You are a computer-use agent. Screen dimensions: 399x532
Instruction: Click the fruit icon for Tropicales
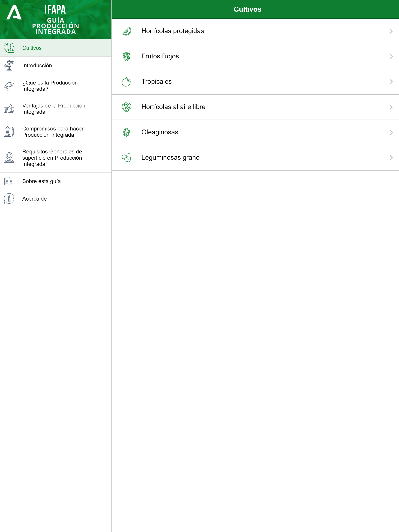tap(127, 82)
